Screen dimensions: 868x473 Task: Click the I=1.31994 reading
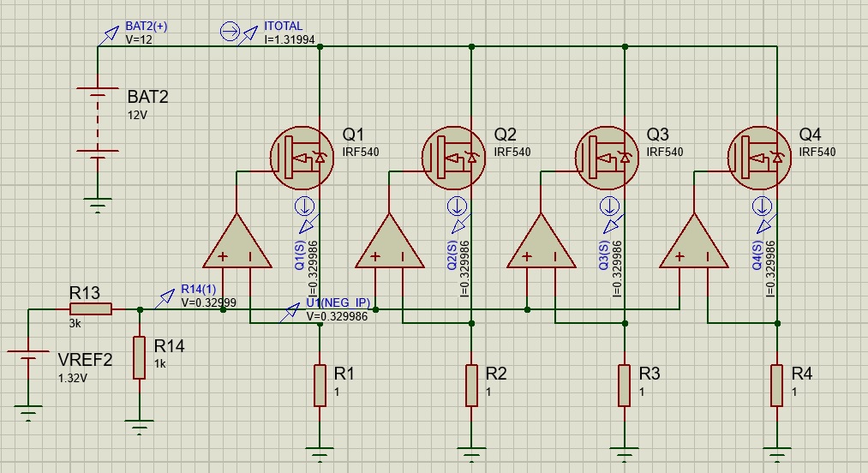(290, 40)
